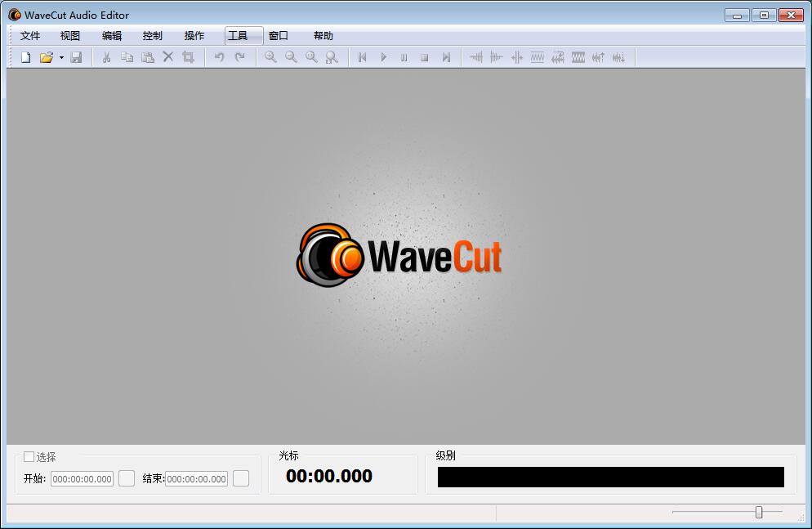This screenshot has width=812, height=529.
Task: Pause audio playback
Action: click(404, 57)
